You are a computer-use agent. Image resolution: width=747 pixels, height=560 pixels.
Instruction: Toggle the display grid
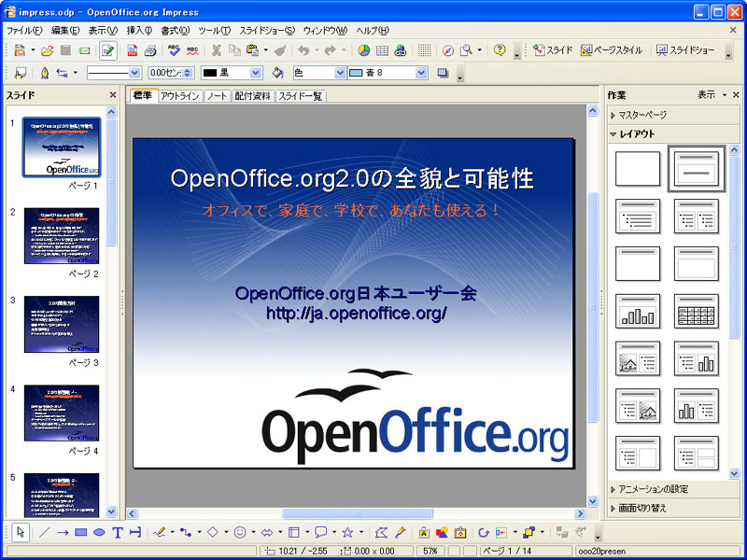click(x=424, y=50)
